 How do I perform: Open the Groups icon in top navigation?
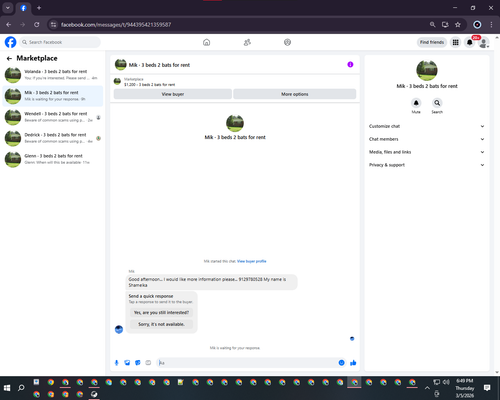[287, 42]
